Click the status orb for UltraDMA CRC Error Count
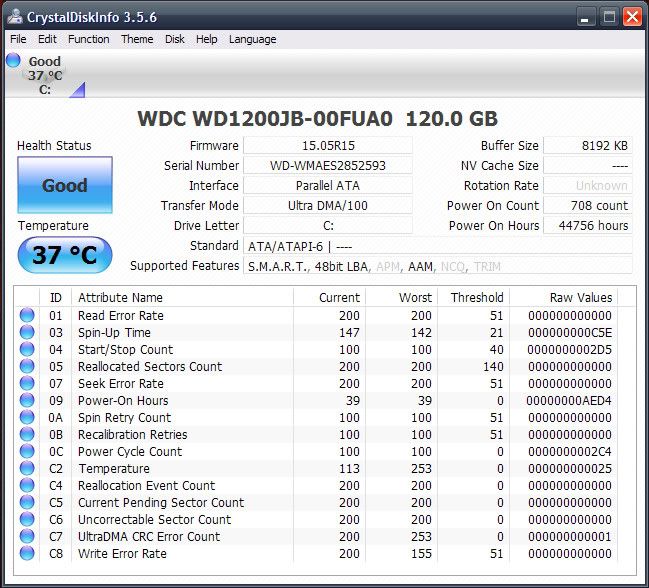Screen dimensions: 649x588 click(27, 536)
